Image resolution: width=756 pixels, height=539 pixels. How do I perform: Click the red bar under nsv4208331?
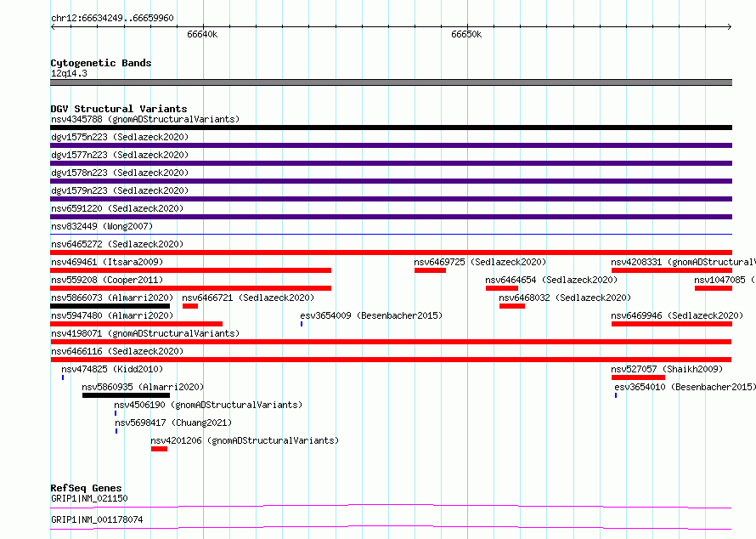click(672, 270)
